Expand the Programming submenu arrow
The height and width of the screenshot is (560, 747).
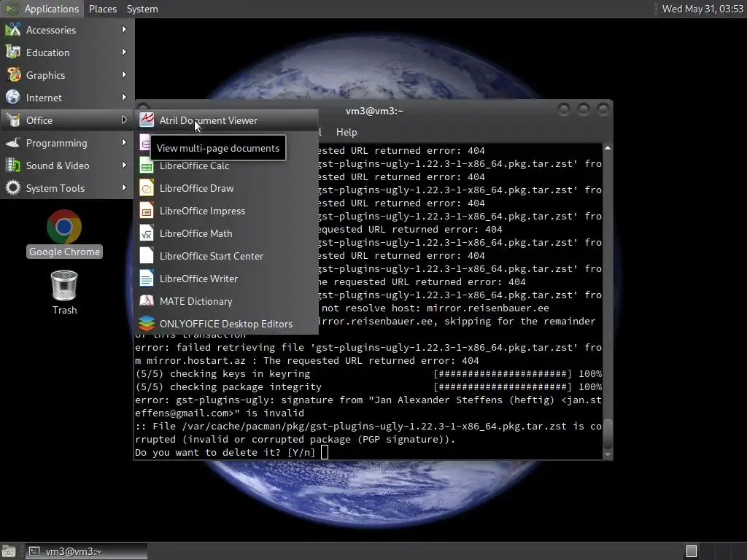[124, 142]
